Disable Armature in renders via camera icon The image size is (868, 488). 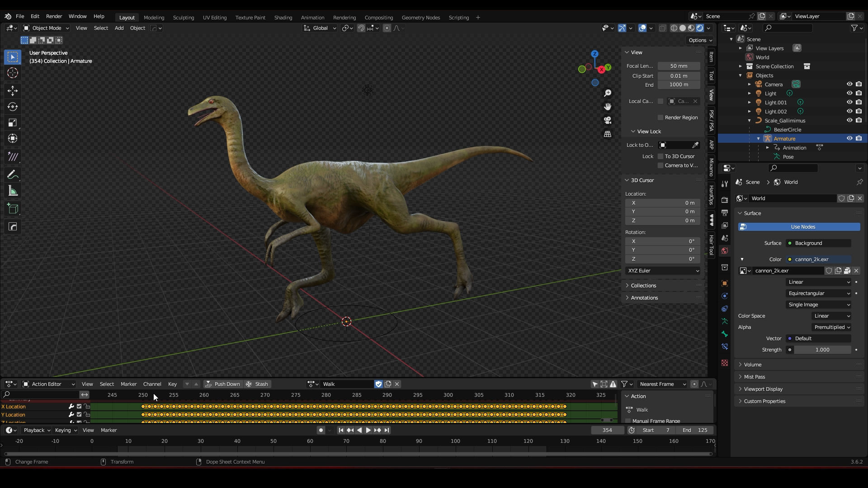(859, 139)
